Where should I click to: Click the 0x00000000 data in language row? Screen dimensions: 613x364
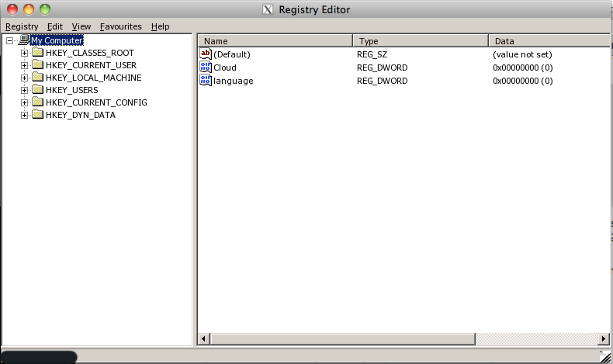[523, 81]
